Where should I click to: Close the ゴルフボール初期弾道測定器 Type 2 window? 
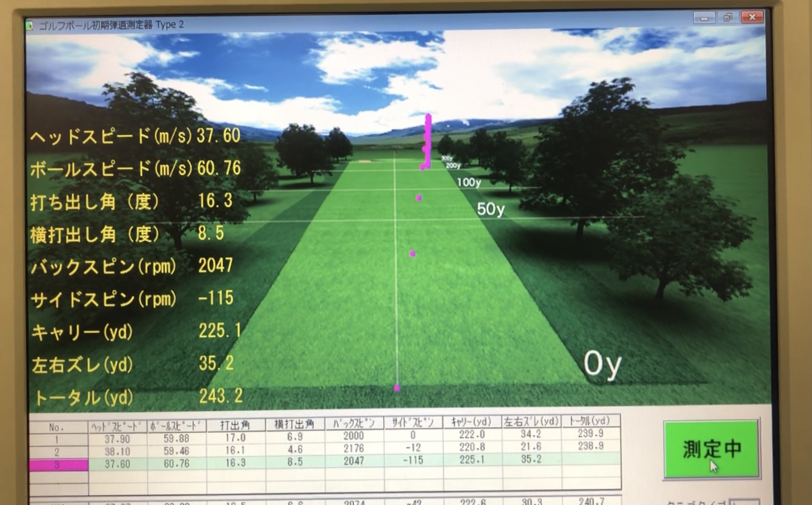pos(752,17)
